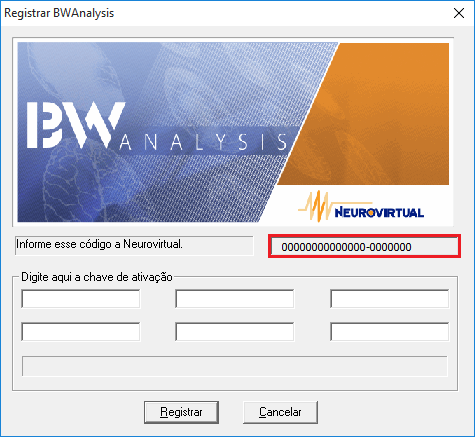The image size is (475, 437).
Task: Click the Neurovirtual logo text
Action: coord(379,212)
